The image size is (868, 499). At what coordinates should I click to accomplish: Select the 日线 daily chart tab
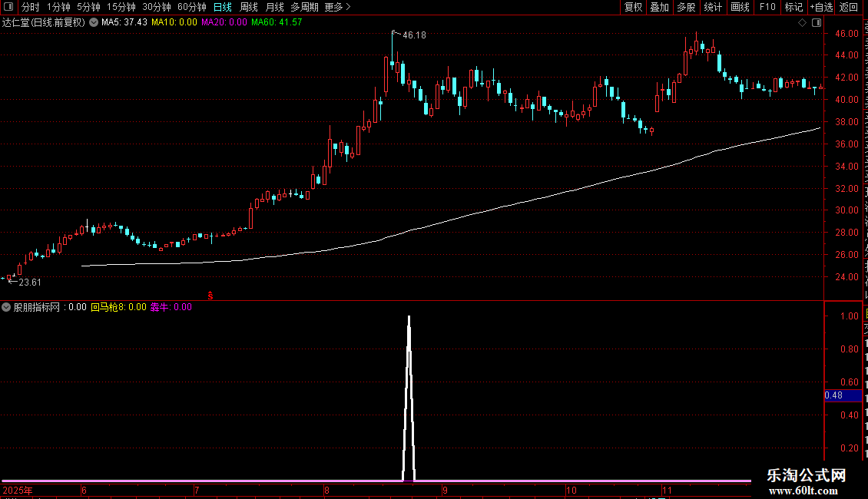pos(223,7)
